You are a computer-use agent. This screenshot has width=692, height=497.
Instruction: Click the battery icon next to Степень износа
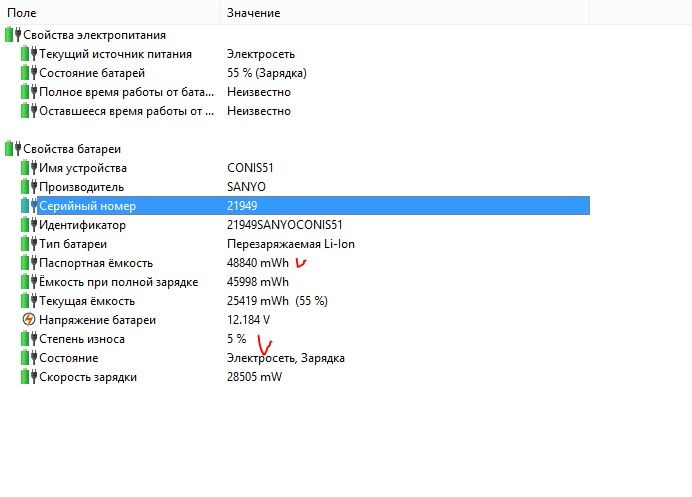click(28, 339)
